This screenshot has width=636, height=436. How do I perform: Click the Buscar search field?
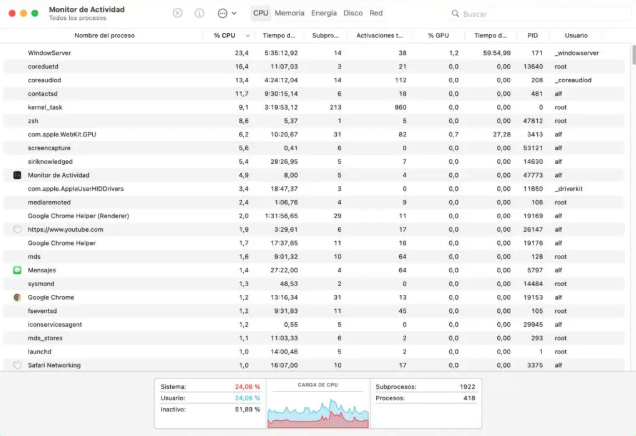540,14
